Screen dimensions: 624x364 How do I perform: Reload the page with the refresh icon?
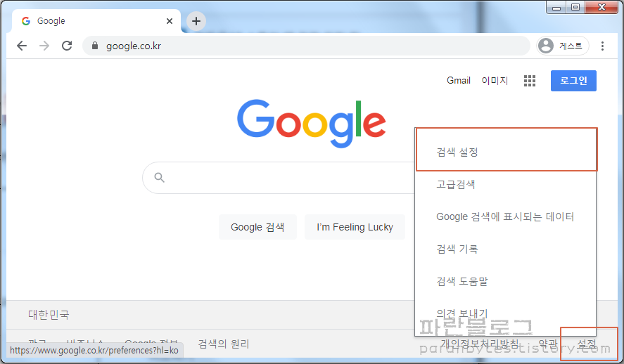(67, 46)
